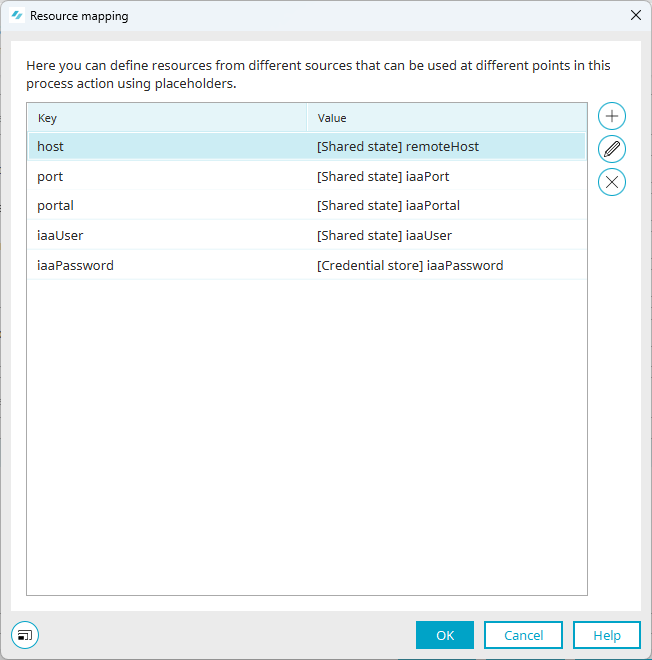Image resolution: width=652 pixels, height=660 pixels.
Task: Select the iaaPassword key row
Action: pyautogui.click(x=307, y=266)
